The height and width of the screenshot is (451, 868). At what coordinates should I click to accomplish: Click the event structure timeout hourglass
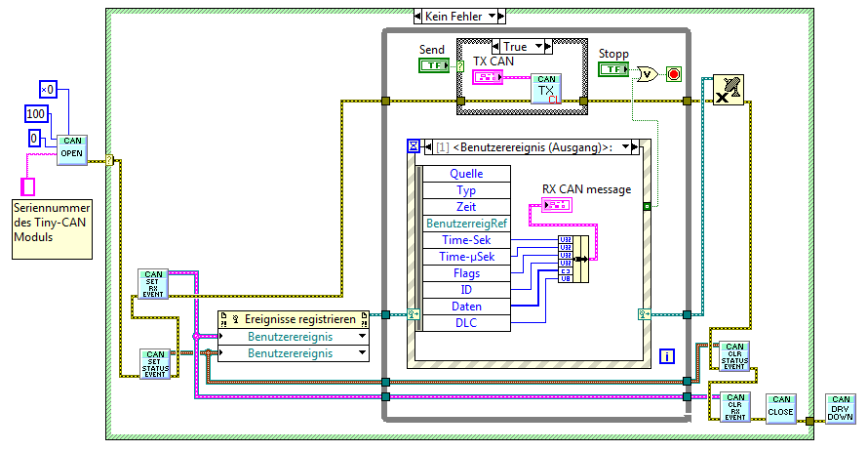414,146
